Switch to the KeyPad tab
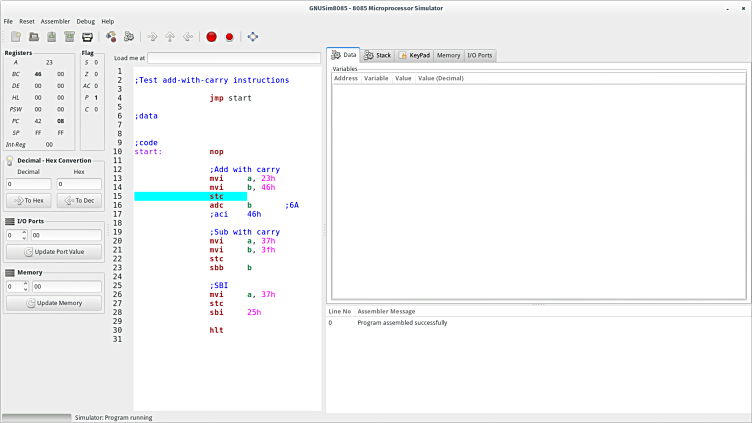 [x=414, y=55]
